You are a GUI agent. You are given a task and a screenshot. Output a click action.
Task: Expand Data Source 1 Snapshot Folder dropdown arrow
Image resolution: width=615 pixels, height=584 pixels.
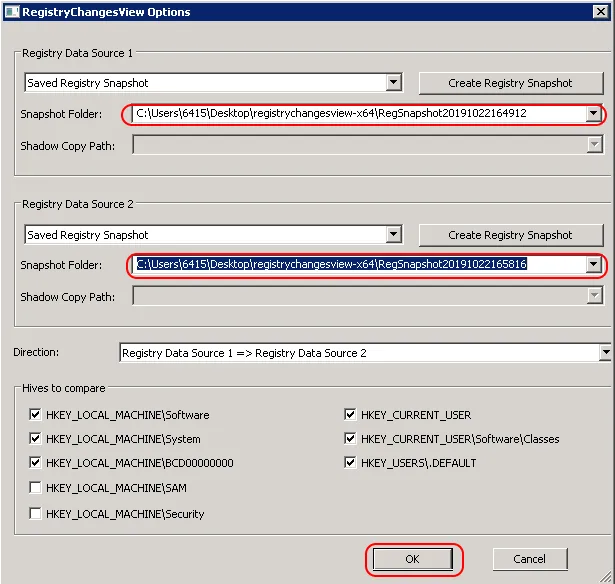click(593, 114)
